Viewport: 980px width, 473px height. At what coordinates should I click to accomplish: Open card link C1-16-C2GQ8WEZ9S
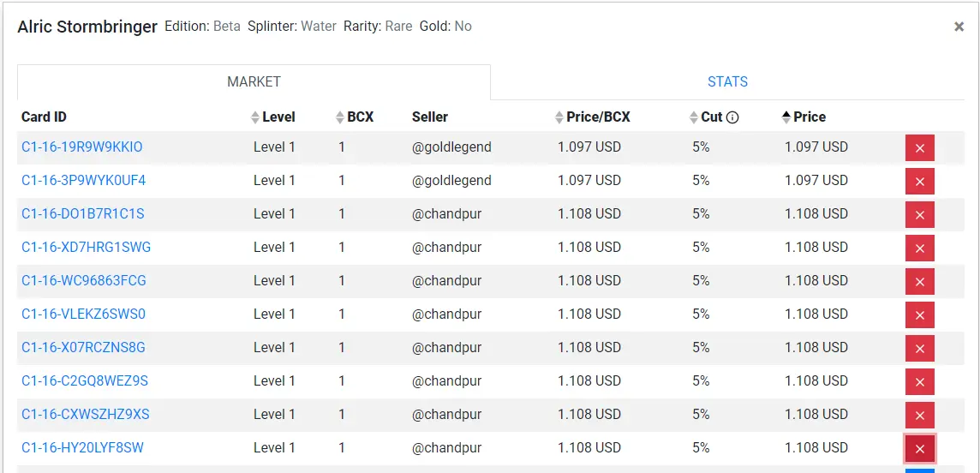tap(85, 380)
